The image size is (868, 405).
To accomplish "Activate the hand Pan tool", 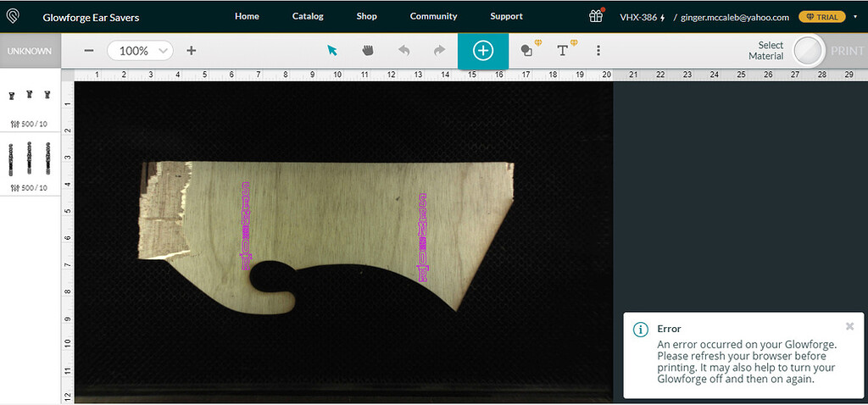I will 368,50.
